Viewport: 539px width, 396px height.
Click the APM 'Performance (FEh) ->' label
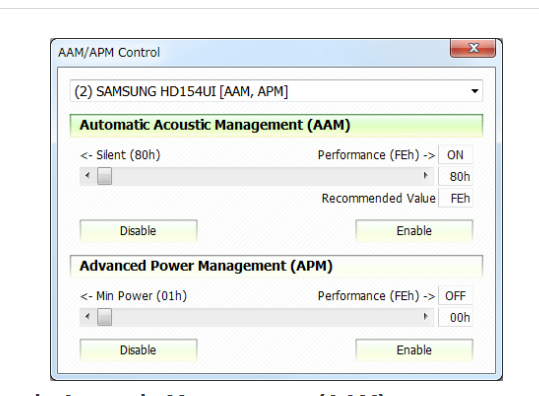(376, 296)
